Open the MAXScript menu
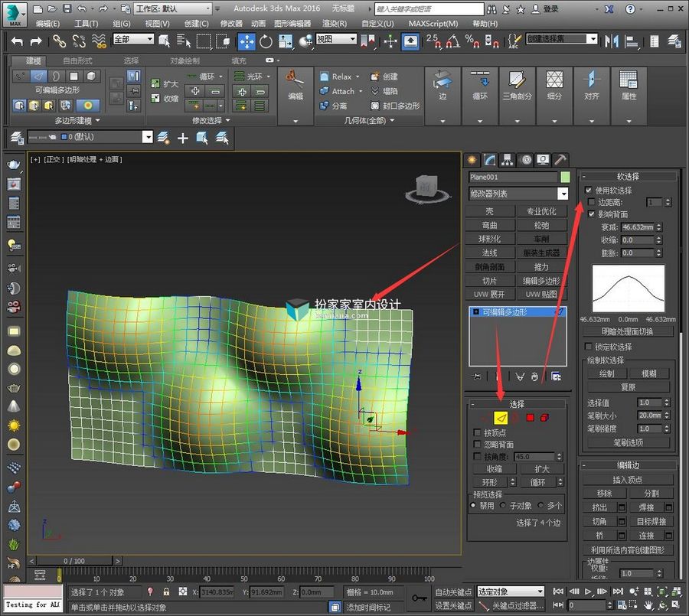689x616 pixels. point(433,23)
